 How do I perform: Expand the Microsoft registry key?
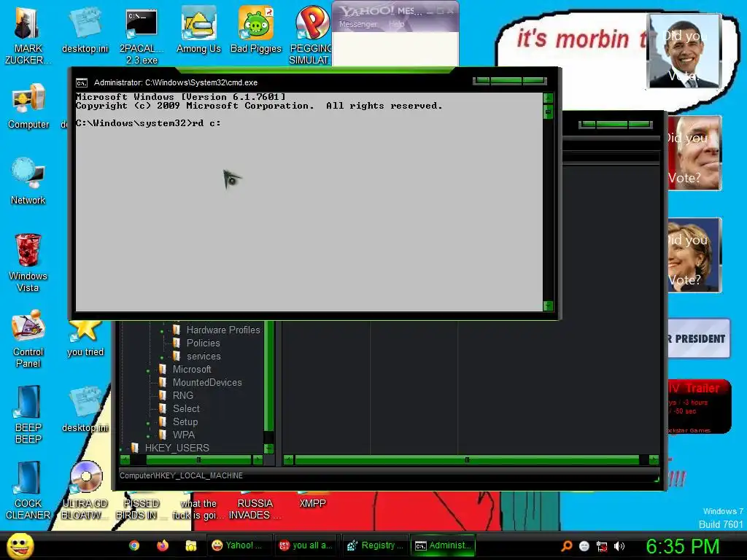(x=148, y=370)
